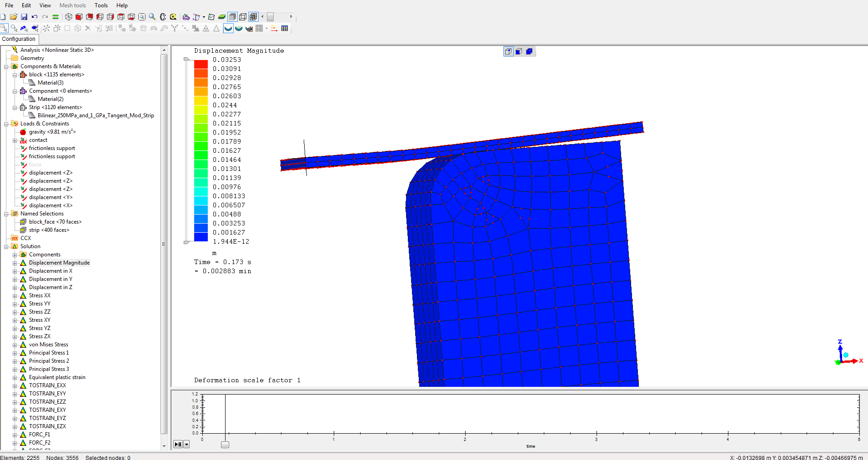Click the tree panel scrollbar down arrow
The width and height of the screenshot is (868, 460).
point(164,446)
